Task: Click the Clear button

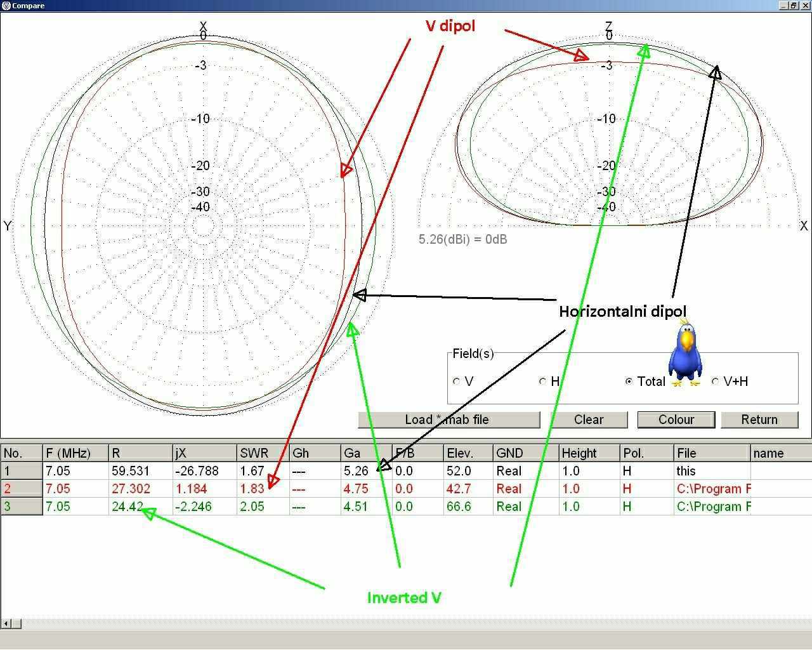Action: click(588, 420)
